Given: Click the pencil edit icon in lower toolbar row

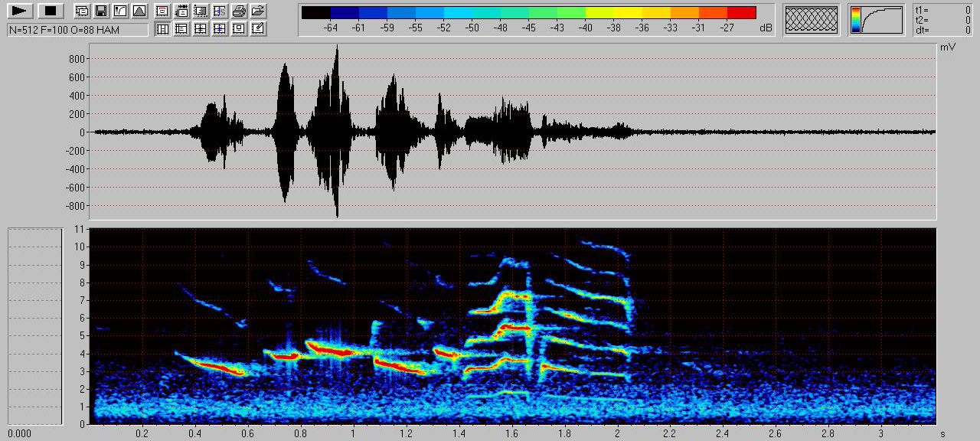Looking at the screenshot, I should click(x=258, y=29).
